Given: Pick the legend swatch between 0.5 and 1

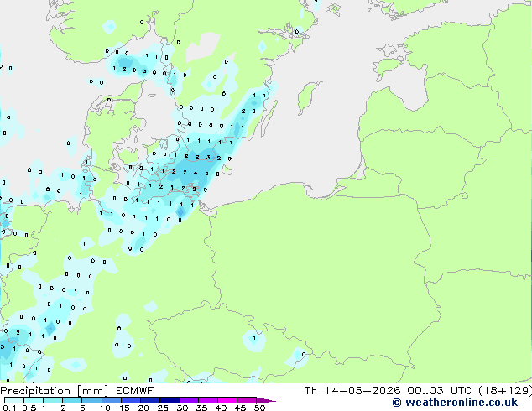Looking at the screenshot, I should tap(34, 400).
